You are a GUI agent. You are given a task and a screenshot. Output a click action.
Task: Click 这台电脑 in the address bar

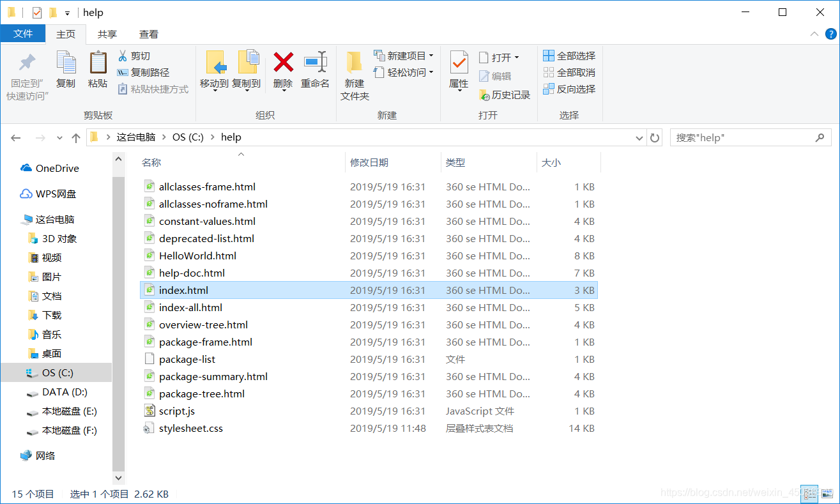coord(135,137)
